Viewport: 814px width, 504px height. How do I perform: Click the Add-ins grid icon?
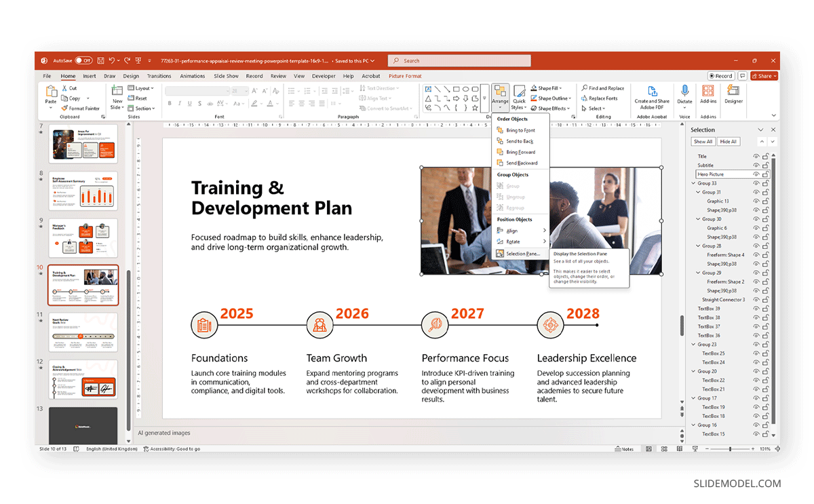[708, 91]
